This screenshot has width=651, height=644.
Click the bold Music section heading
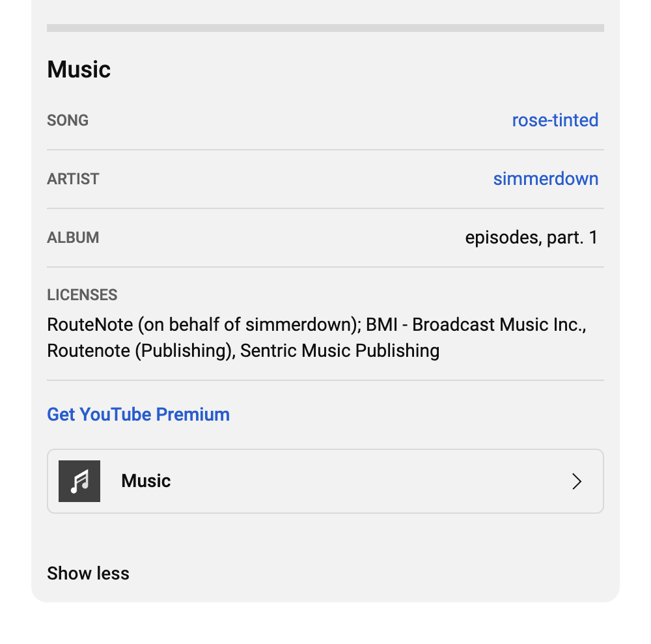(79, 70)
